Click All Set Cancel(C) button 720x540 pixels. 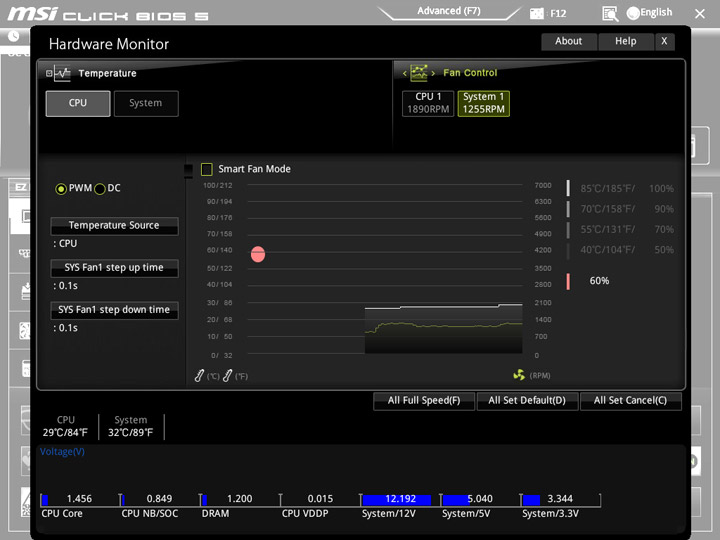630,401
